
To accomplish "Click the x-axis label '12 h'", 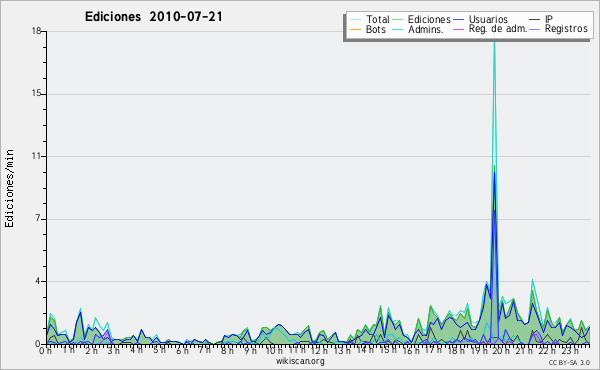I will 319,350.
